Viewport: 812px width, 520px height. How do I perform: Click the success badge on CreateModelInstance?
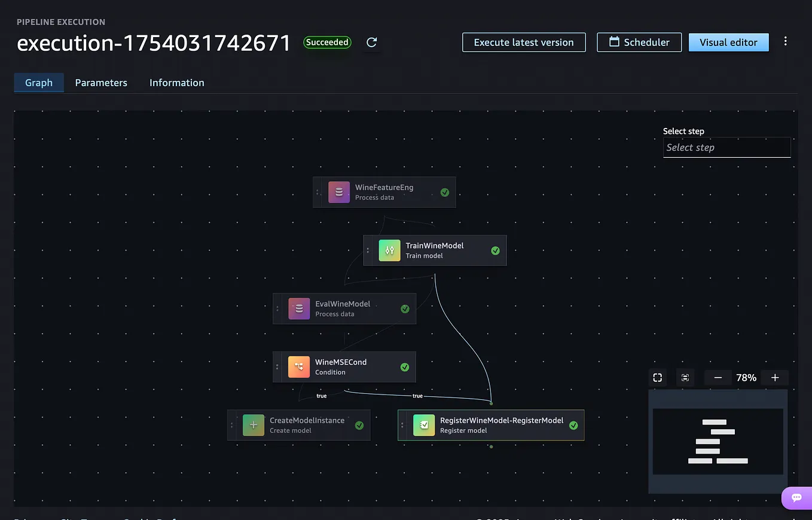click(359, 425)
